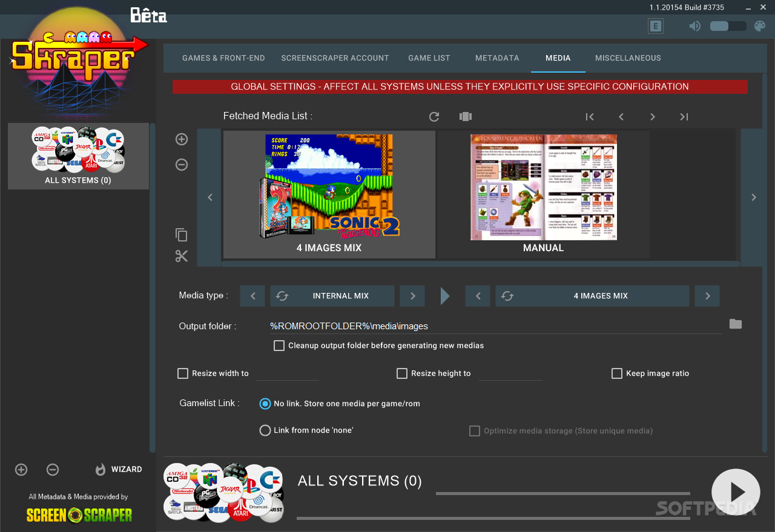Select No link store one media option
The height and width of the screenshot is (532, 775).
(265, 404)
